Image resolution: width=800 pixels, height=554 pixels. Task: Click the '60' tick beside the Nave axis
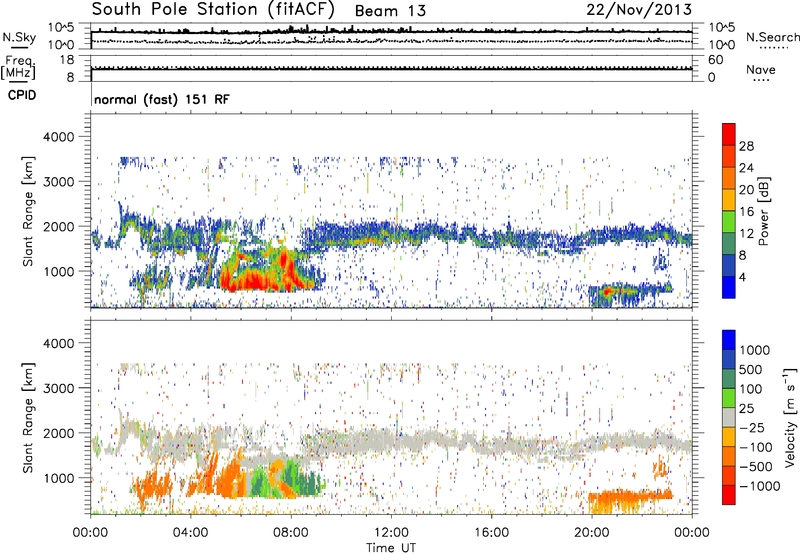(715, 60)
